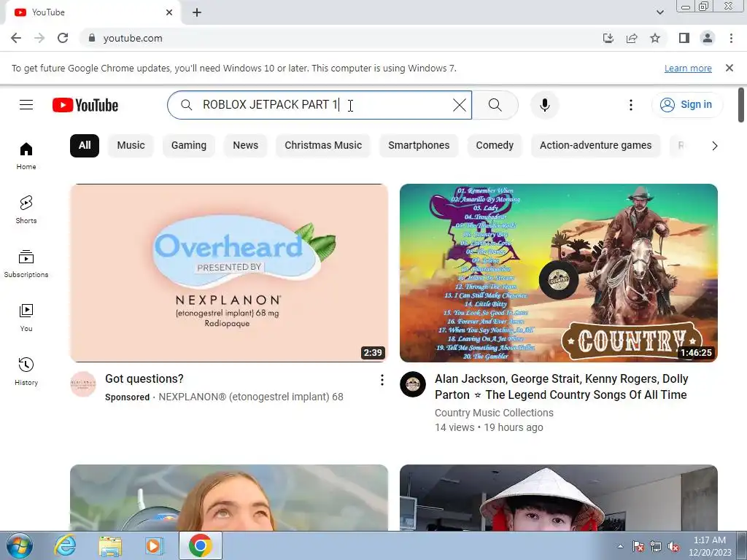Open thumbnail with person in conical hat
Screen dimensions: 747x560
(x=558, y=497)
